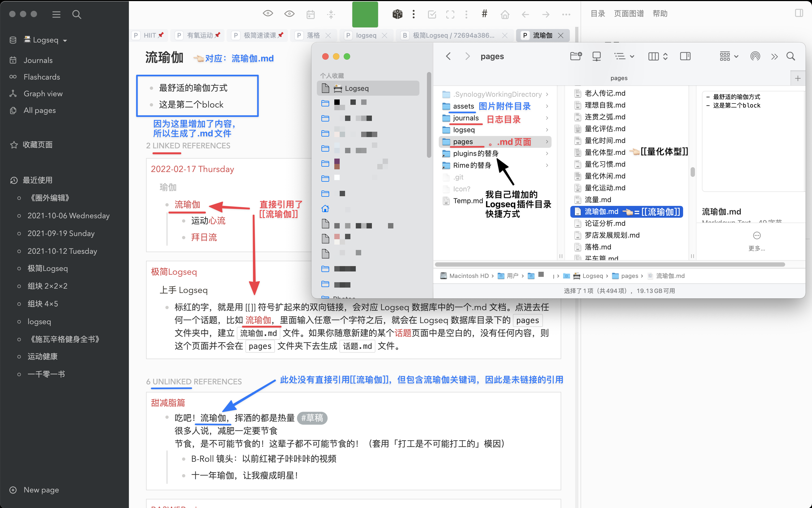Click the Finder new folder icon
Viewport: 812px width, 508px height.
tap(576, 56)
